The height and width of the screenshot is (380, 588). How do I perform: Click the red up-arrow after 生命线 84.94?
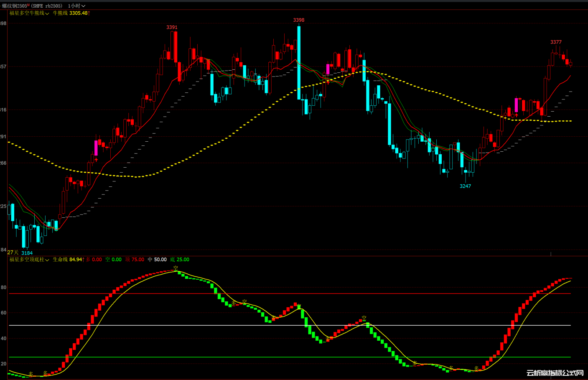(x=84, y=260)
